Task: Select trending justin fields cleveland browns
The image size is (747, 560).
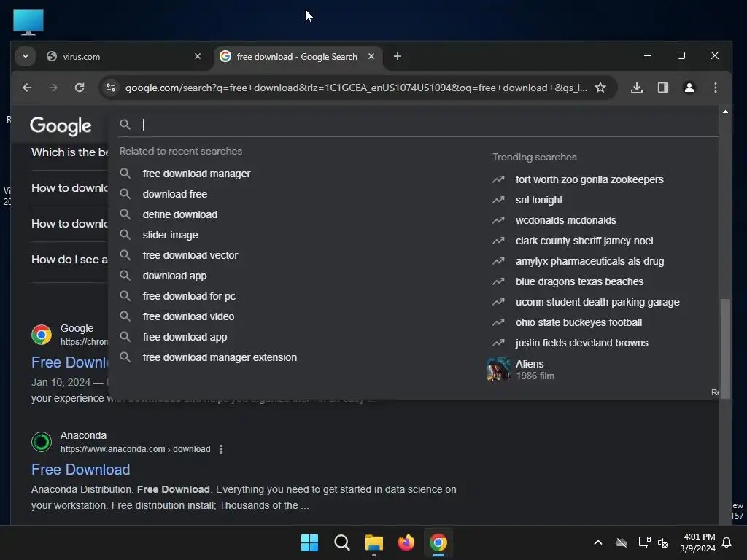Action: [581, 343]
